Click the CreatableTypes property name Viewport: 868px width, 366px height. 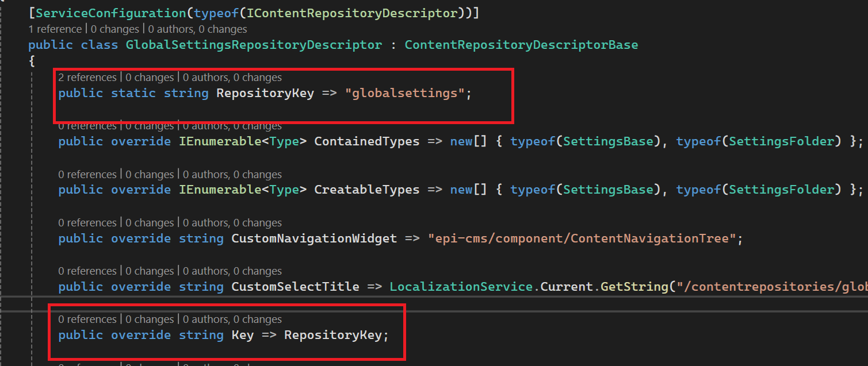pyautogui.click(x=366, y=190)
